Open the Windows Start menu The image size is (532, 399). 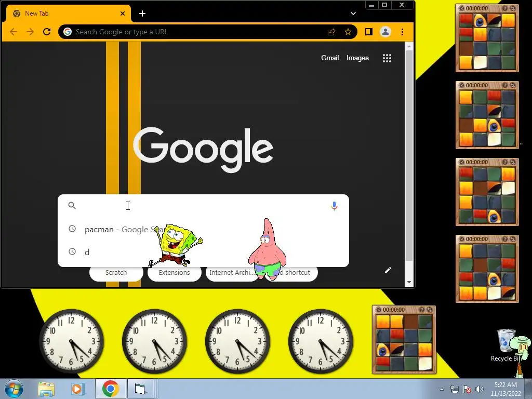(14, 389)
